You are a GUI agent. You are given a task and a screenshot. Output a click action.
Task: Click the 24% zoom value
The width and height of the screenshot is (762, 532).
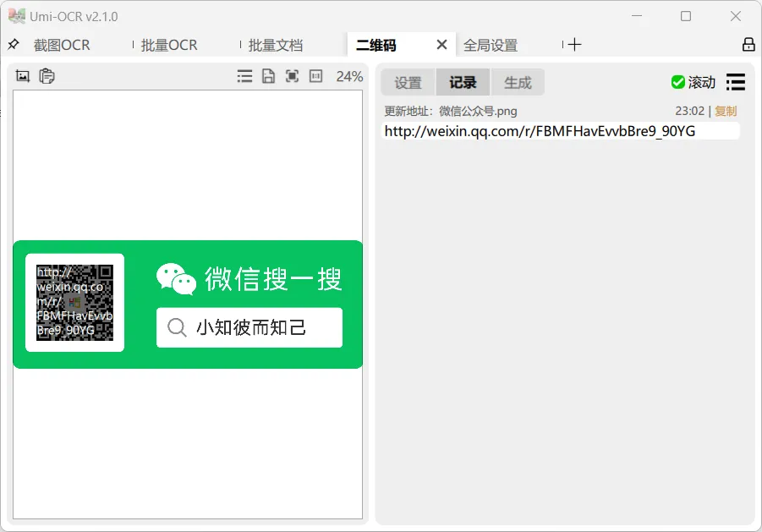(349, 76)
